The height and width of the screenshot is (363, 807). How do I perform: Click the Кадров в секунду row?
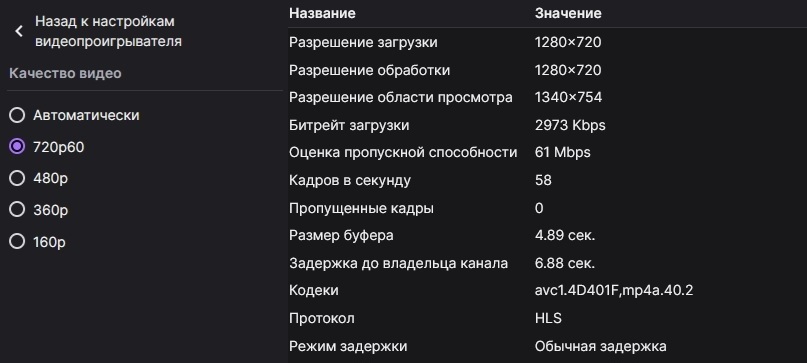547,180
